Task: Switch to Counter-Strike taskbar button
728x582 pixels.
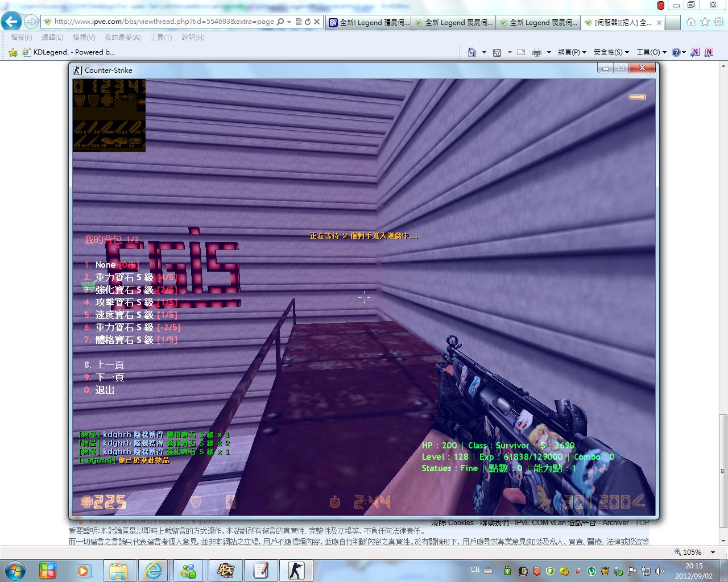Action: [x=296, y=570]
